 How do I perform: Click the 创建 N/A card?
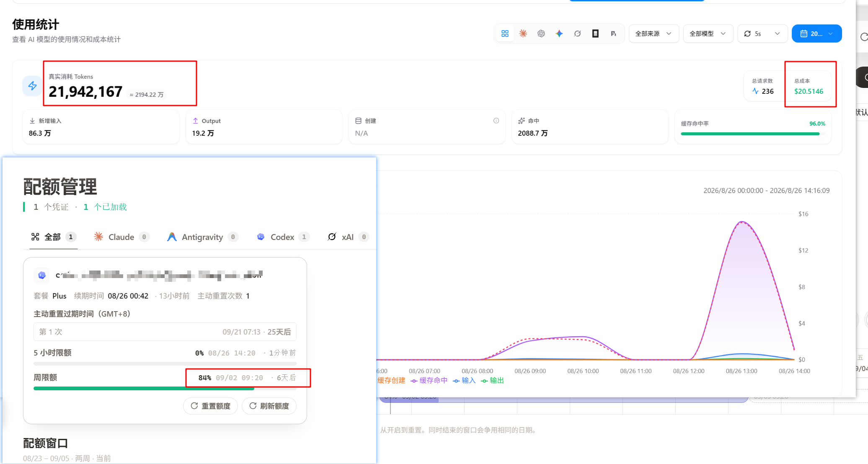point(427,127)
